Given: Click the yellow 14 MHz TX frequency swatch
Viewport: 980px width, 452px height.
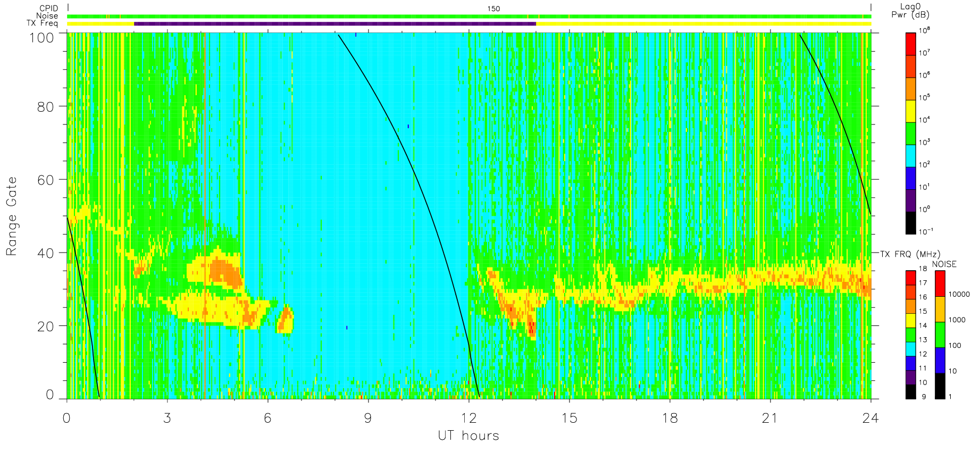Looking at the screenshot, I should (x=910, y=321).
